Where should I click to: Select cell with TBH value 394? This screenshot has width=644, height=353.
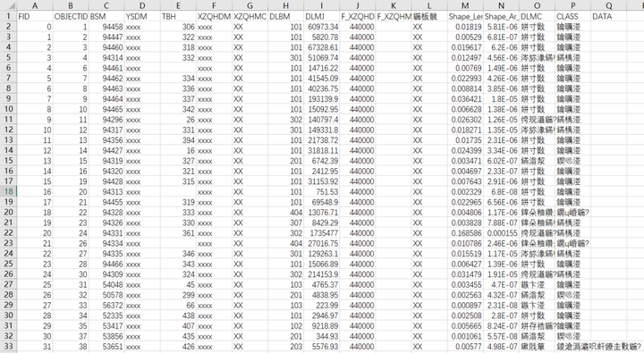click(178, 140)
